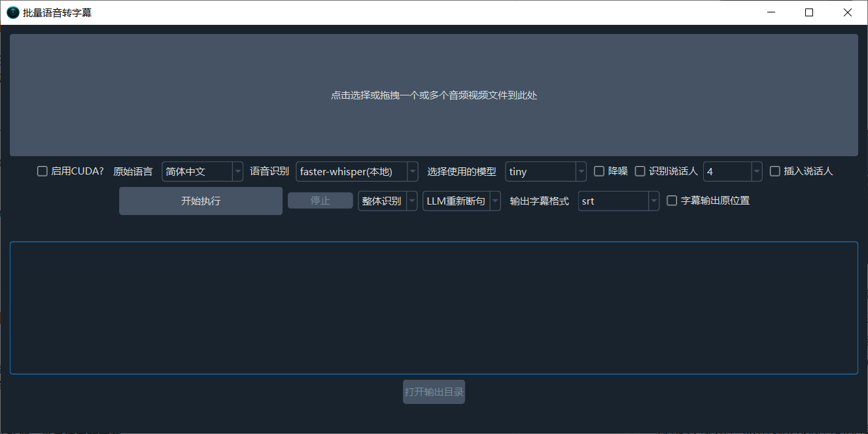The image size is (868, 434).
Task: Open the 整体识别 mode dropdown
Action: tap(387, 201)
